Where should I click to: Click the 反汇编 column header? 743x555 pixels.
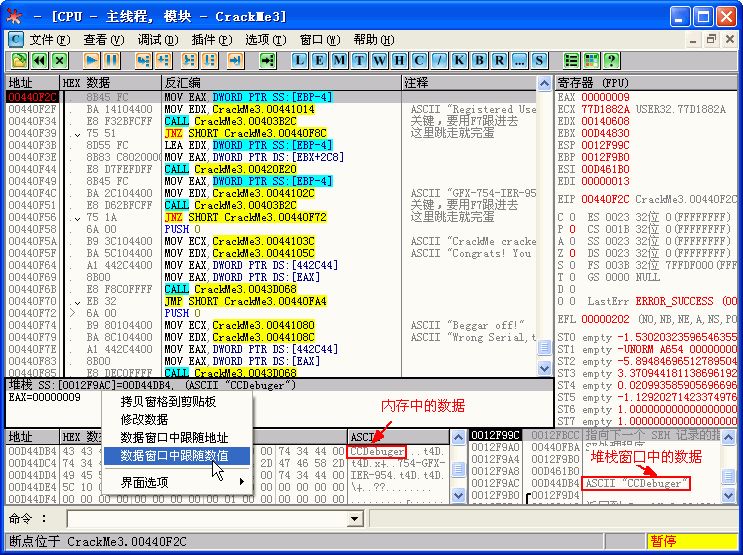pyautogui.click(x=281, y=83)
